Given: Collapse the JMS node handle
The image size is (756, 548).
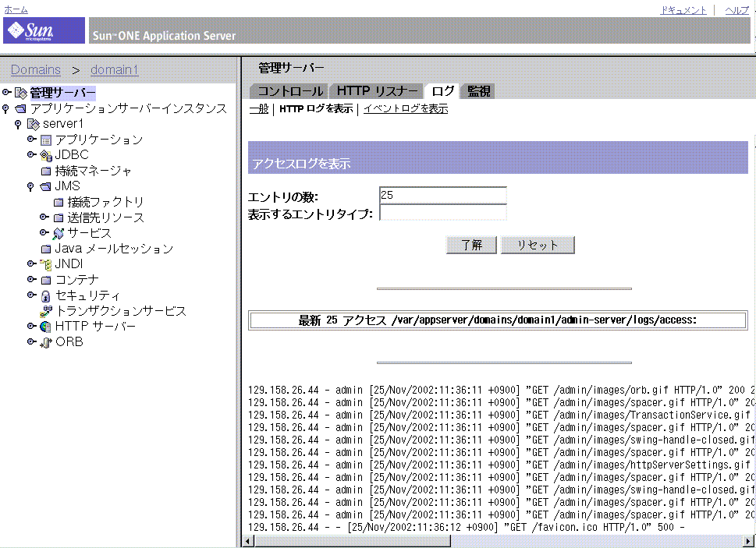Looking at the screenshot, I should [30, 187].
